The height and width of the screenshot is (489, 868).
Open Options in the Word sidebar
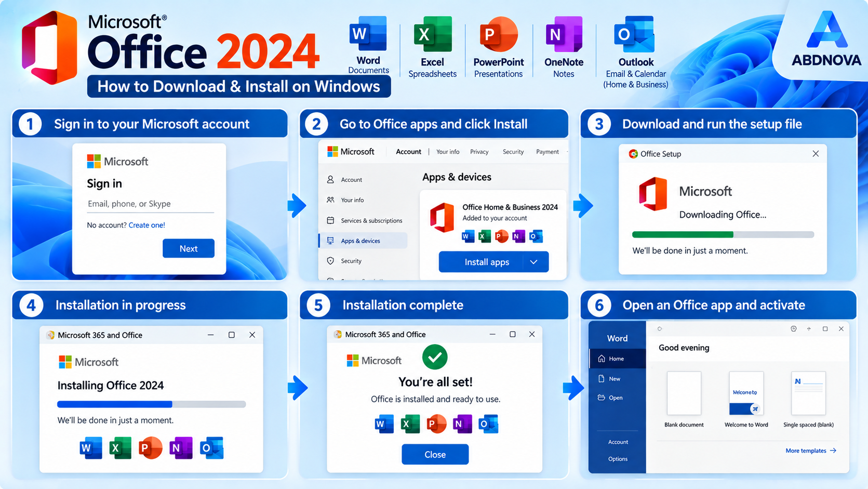[618, 459]
